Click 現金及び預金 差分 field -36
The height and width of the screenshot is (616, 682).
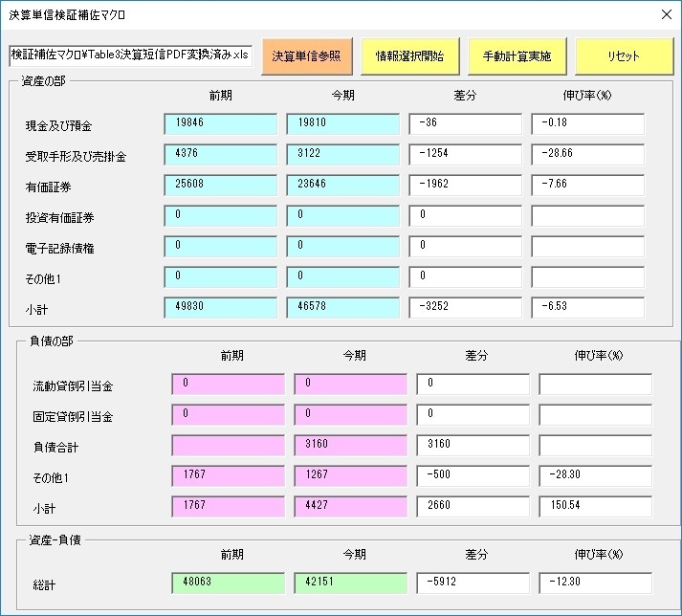(466, 124)
